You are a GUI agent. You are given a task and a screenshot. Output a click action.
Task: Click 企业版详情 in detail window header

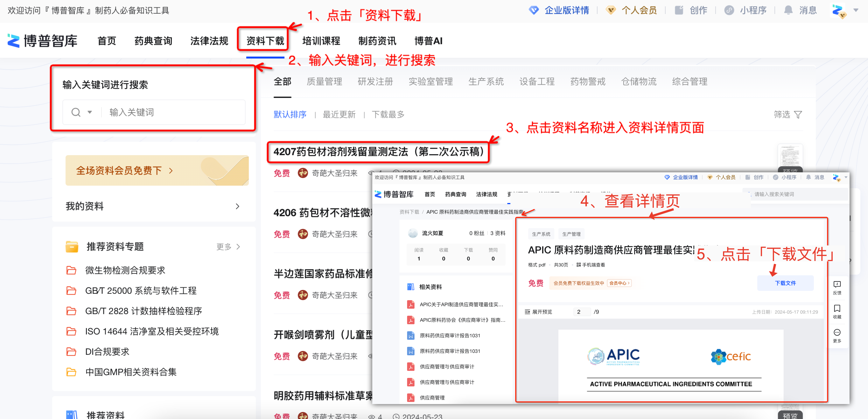(685, 177)
